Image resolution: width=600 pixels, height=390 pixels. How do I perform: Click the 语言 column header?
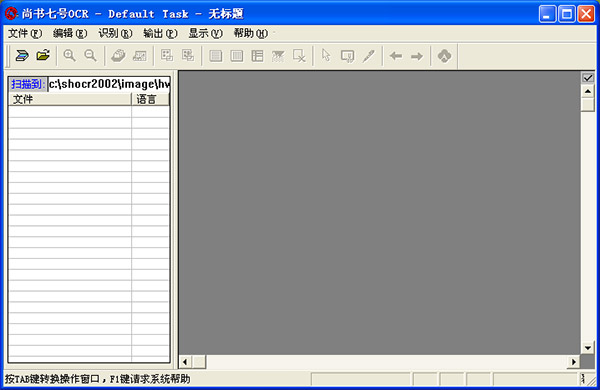tap(150, 100)
